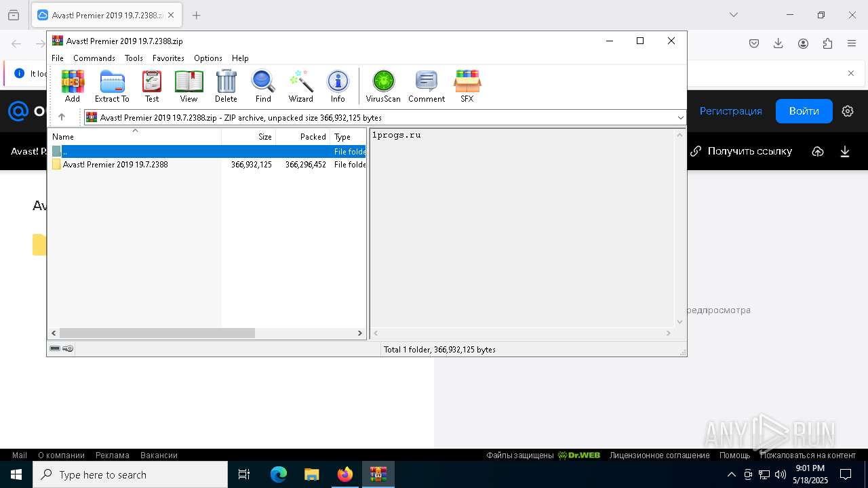Open the Commands menu

94,58
